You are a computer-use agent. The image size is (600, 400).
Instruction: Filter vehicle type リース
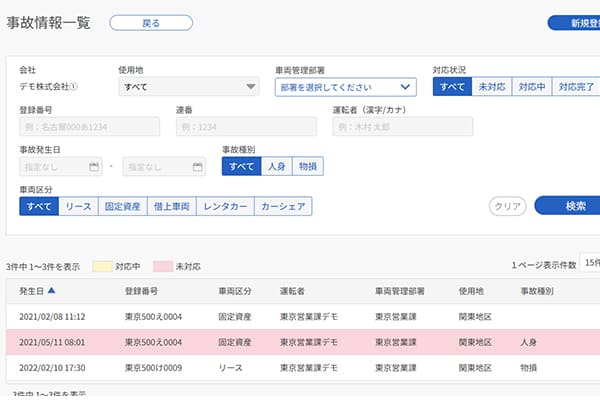(x=78, y=206)
